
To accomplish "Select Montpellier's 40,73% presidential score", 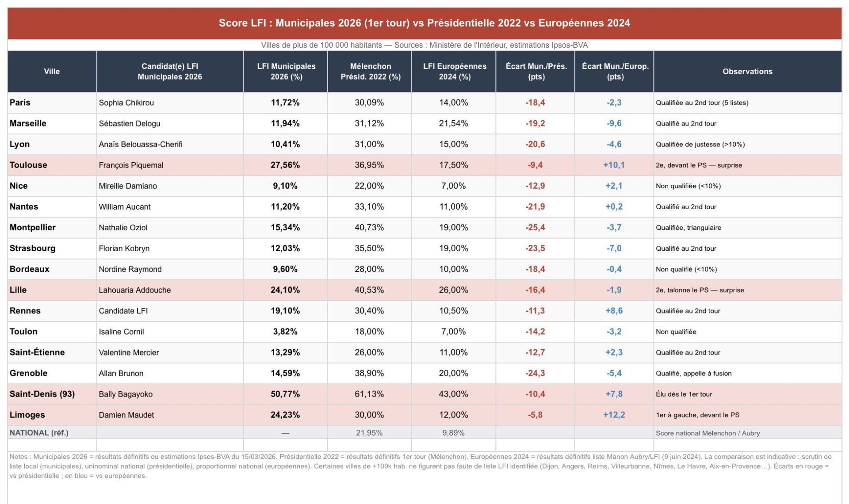I will click(x=369, y=227).
